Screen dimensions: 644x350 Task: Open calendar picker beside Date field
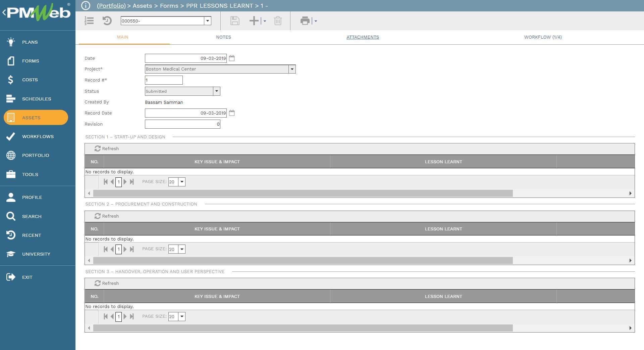[x=232, y=58]
